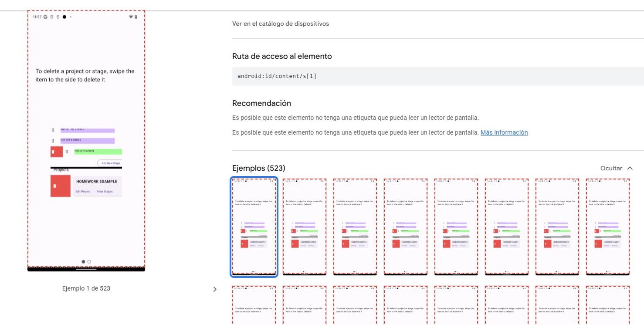644x325 pixels.
Task: Open the blue-highlighted selected example thumbnail
Action: (x=254, y=227)
